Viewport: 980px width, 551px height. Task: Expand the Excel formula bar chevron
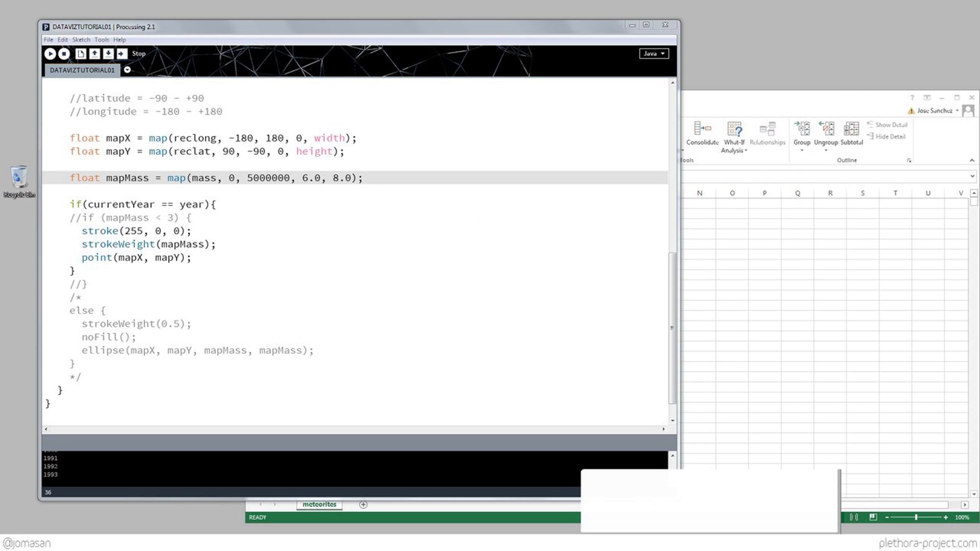pos(972,176)
